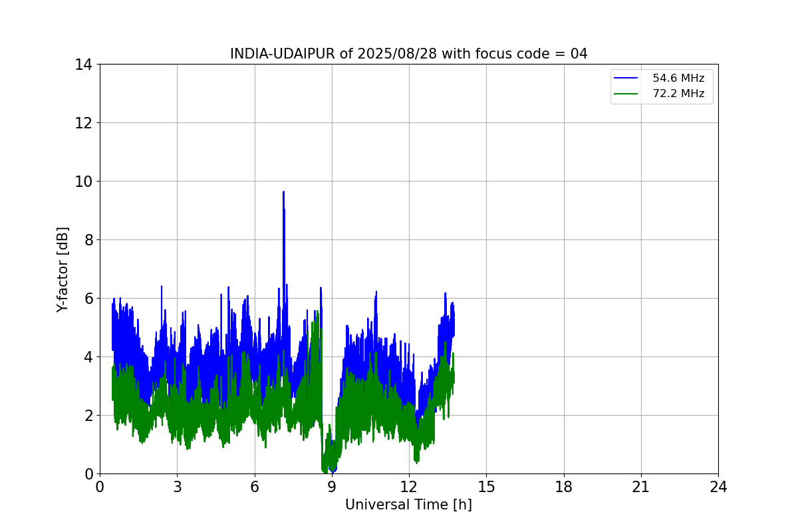798x532 pixels.
Task: Click y-axis tick label 14
Action: click(x=83, y=65)
